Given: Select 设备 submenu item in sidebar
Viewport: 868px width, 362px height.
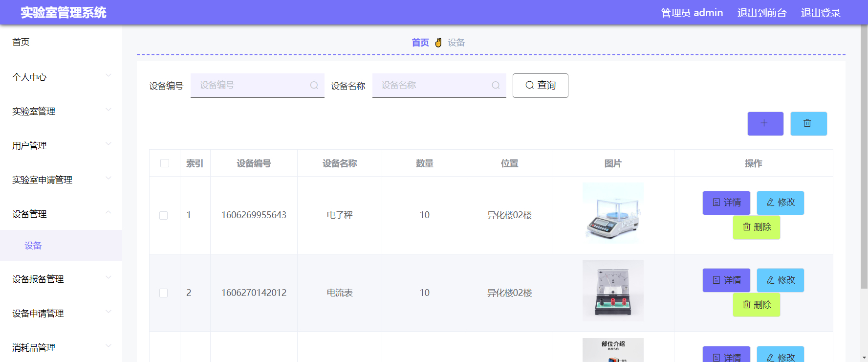Looking at the screenshot, I should tap(61, 245).
